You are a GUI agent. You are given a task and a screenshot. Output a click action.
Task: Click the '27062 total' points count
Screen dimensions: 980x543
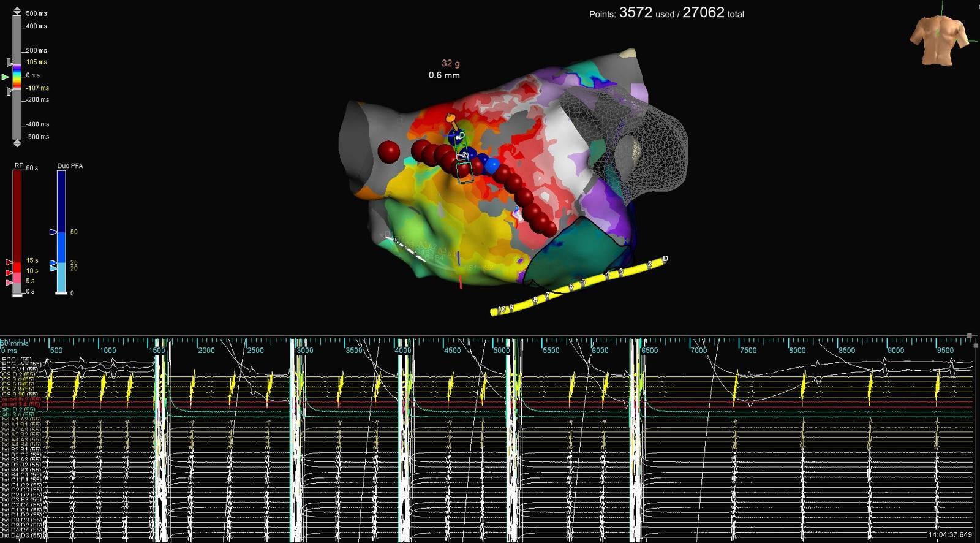714,13
